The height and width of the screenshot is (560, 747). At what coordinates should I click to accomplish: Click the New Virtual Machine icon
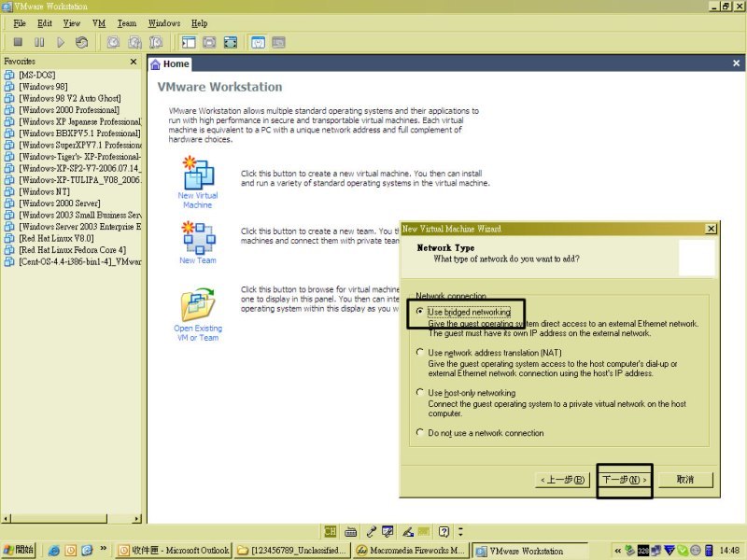198,174
